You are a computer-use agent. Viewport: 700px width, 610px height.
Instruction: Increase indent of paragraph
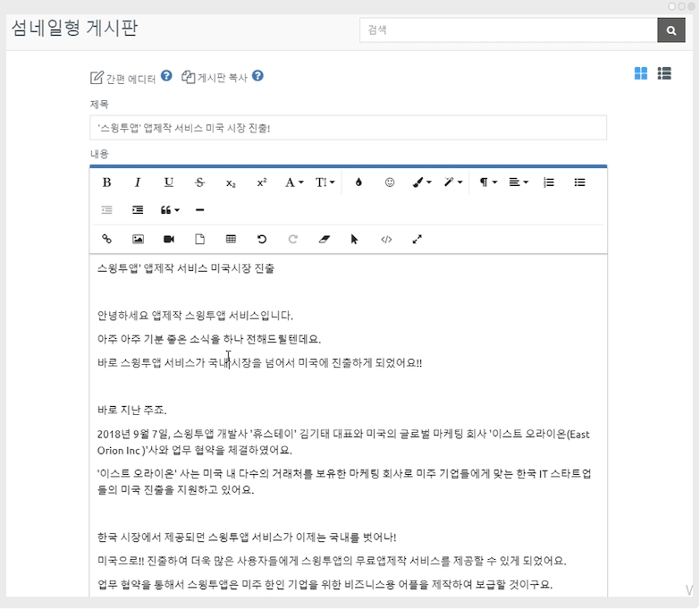tap(138, 210)
